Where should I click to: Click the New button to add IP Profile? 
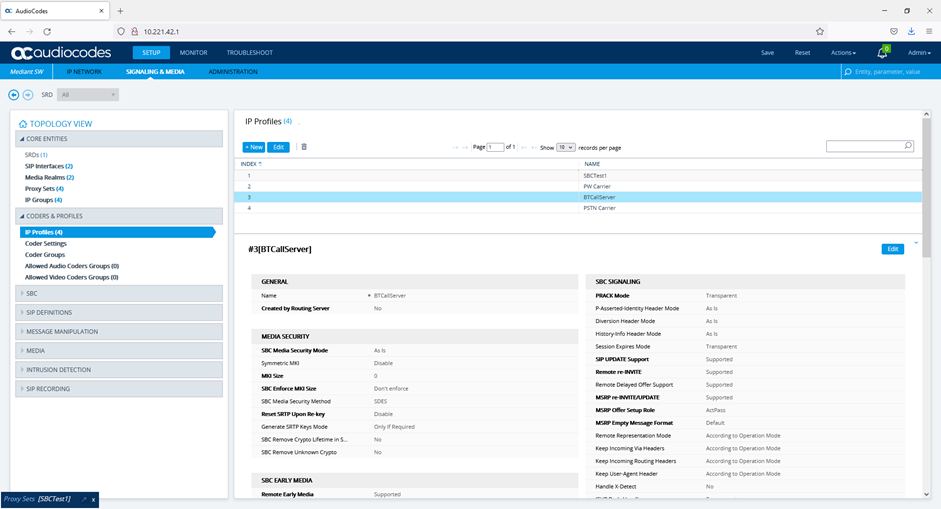pos(254,147)
